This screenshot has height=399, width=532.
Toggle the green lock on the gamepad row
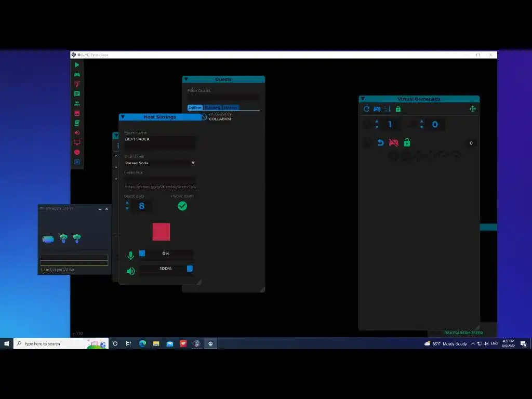(x=407, y=142)
